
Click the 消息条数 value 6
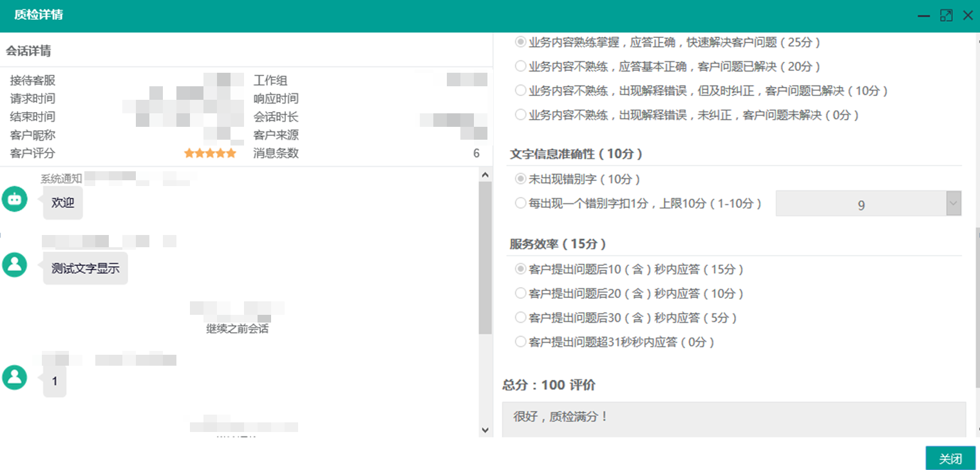[x=476, y=153]
